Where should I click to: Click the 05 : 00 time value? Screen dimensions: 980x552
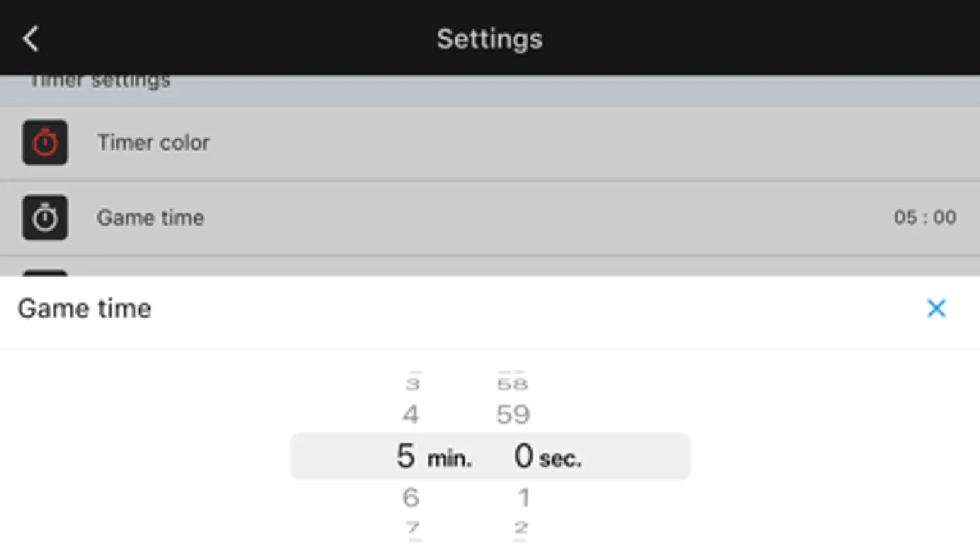click(924, 217)
